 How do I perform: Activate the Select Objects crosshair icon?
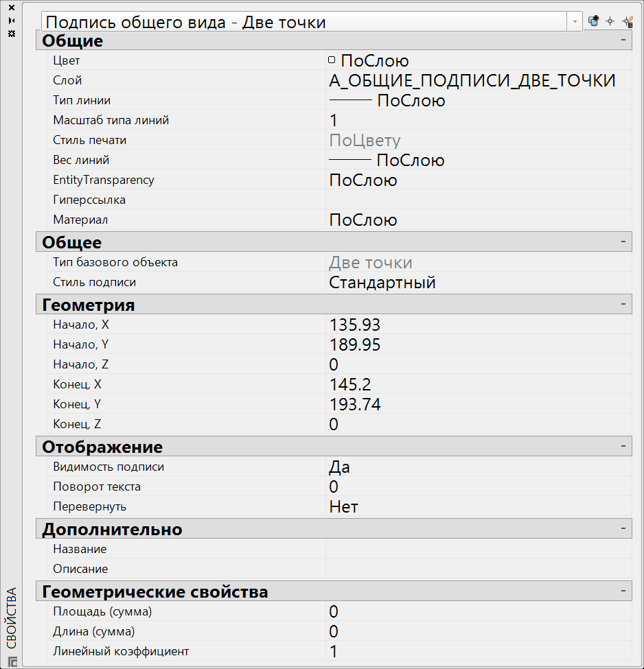[x=610, y=21]
